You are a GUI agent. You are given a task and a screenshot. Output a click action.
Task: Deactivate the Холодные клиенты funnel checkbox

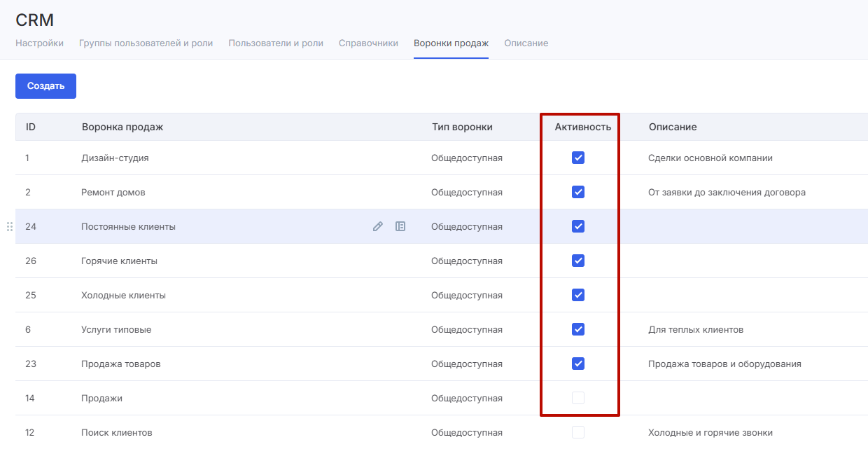coord(578,295)
